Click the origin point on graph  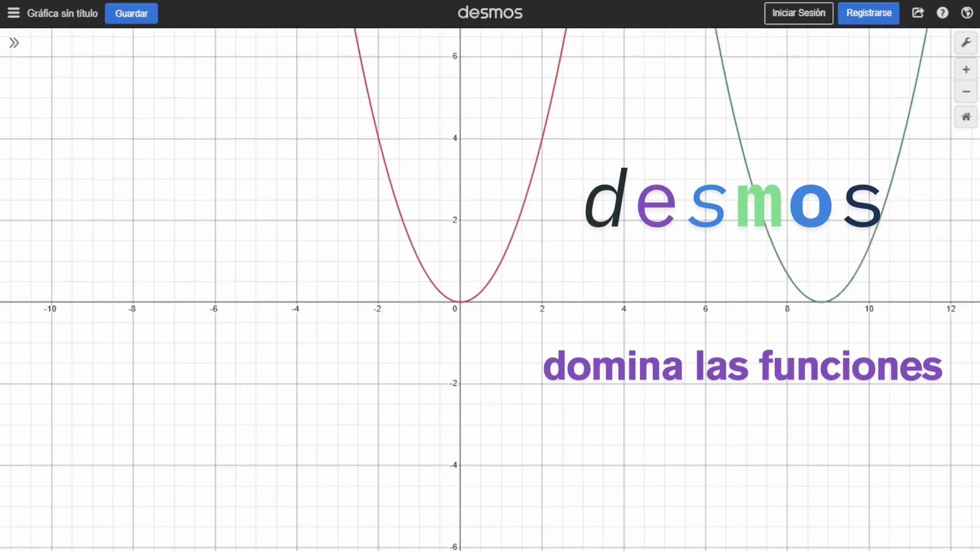tap(460, 302)
